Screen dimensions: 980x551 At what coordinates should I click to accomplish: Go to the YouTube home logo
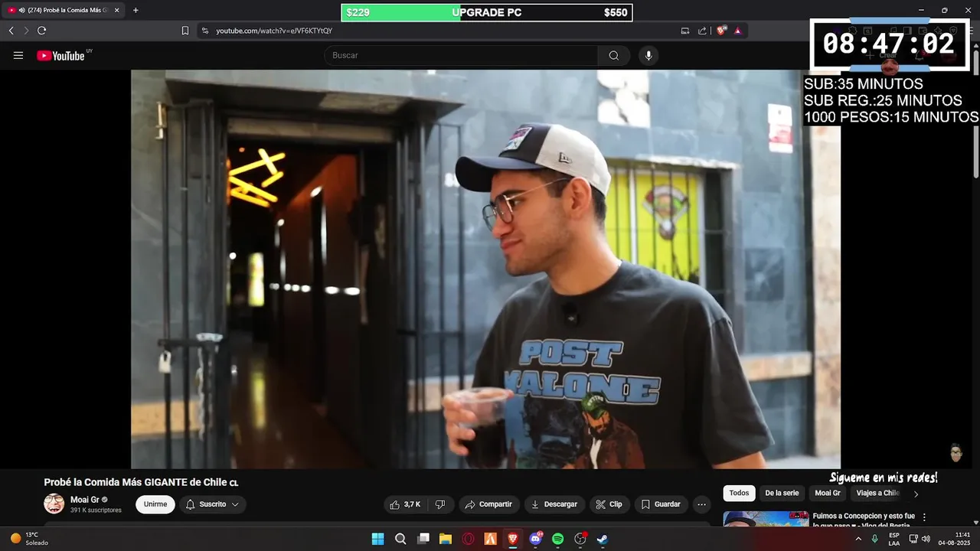(x=60, y=55)
